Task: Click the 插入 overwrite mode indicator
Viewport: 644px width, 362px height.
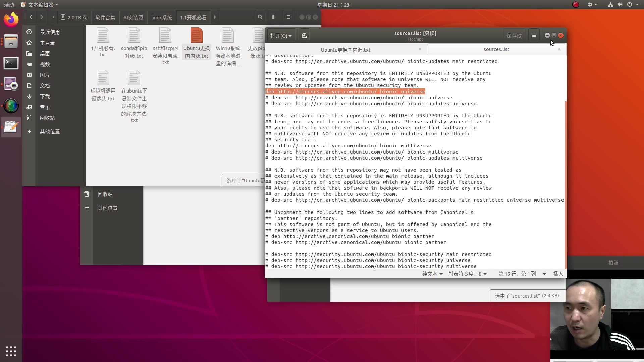Action: (558, 274)
